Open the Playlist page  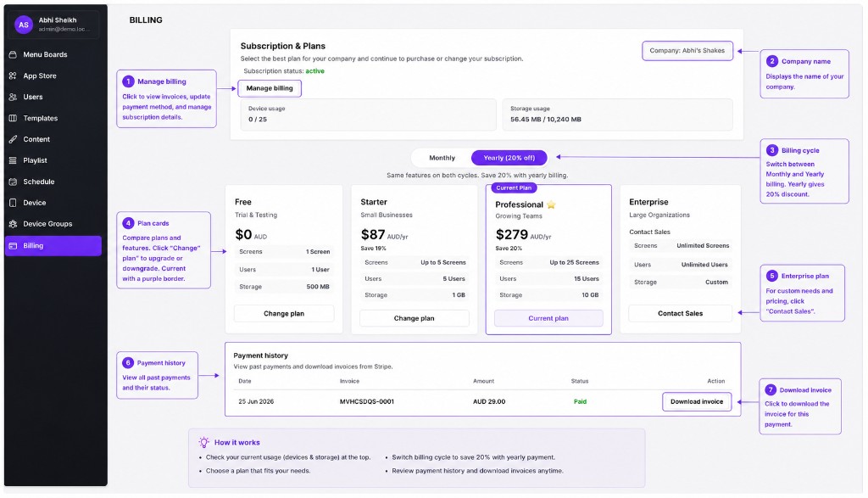[53, 160]
